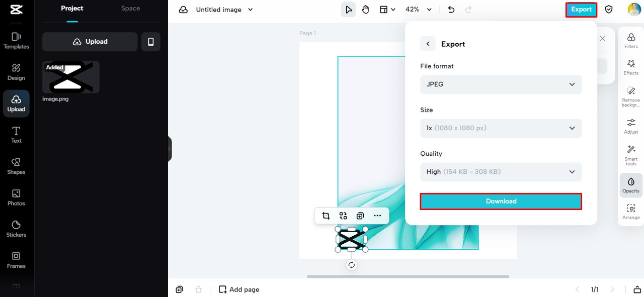The image size is (644, 297).
Task: Open the Shapes sidebar panel
Action: (x=16, y=166)
